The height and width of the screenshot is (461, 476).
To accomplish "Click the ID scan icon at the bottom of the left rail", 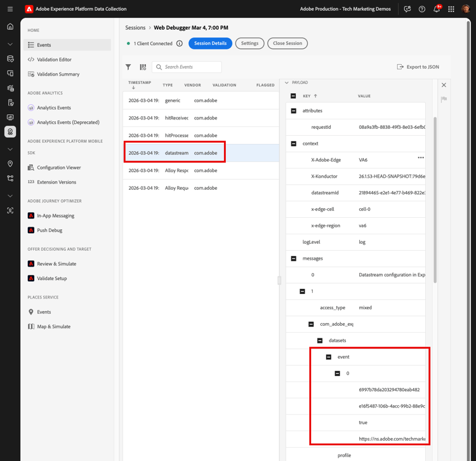I will pyautogui.click(x=10, y=210).
